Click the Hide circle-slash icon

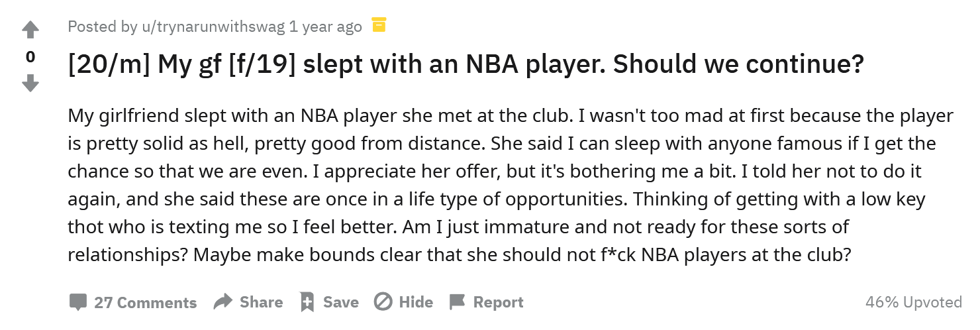tap(383, 302)
